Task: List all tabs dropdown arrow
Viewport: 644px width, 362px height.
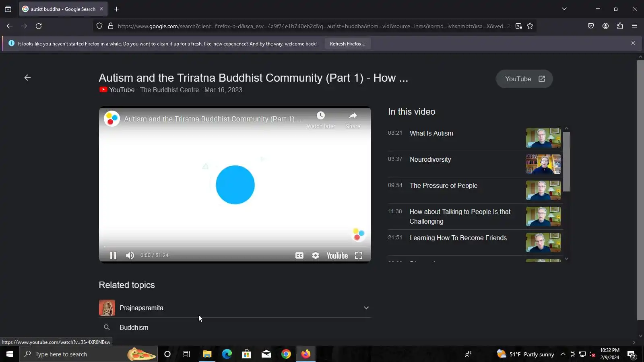Action: [564, 9]
